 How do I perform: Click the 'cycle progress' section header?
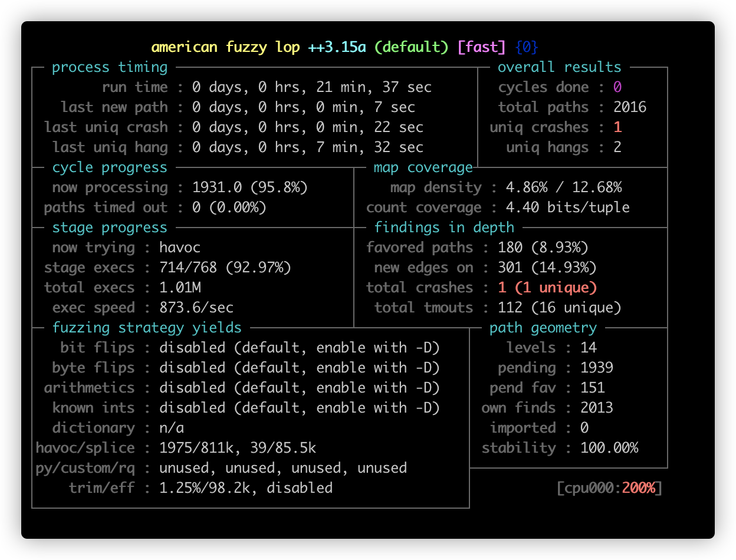pos(110,167)
